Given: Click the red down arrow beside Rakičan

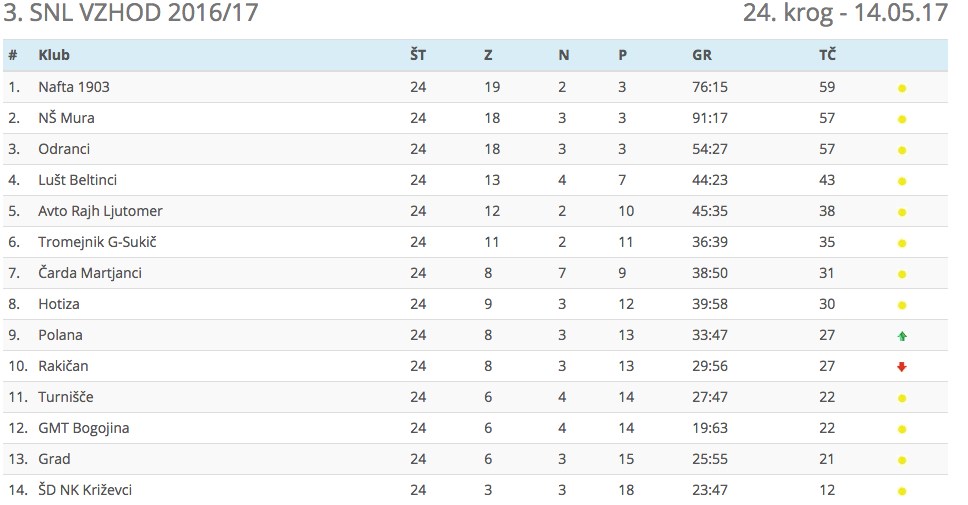Looking at the screenshot, I should 902,367.
